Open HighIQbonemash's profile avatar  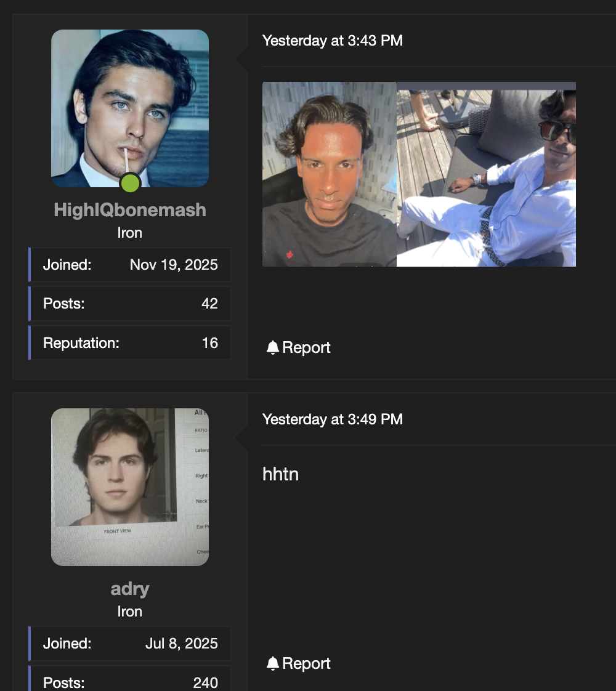tap(129, 108)
